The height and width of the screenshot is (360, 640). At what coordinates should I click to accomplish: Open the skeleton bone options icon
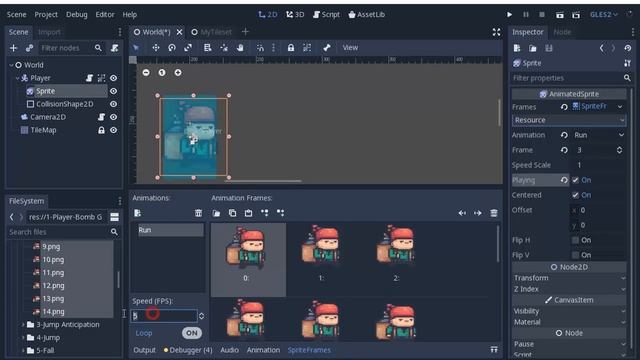click(327, 48)
